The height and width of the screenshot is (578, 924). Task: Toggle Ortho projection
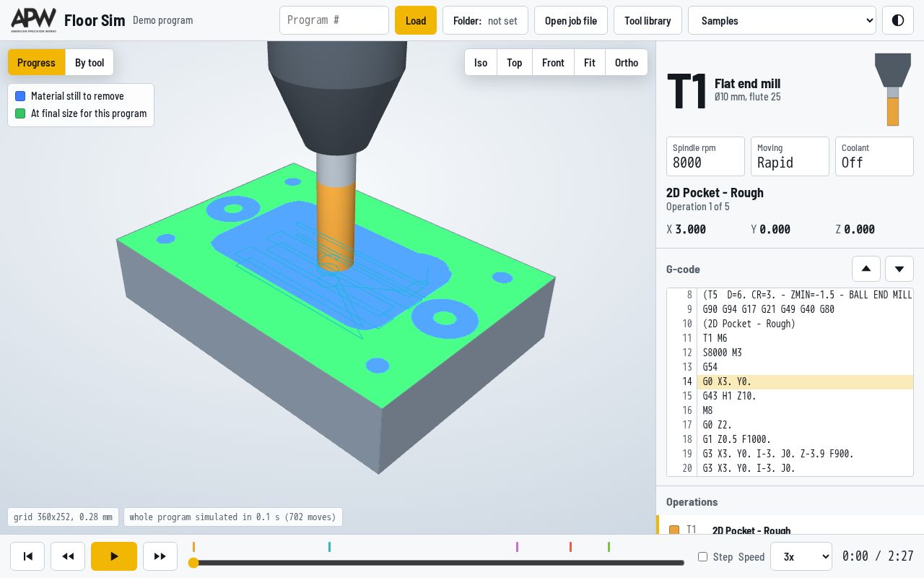[627, 63]
